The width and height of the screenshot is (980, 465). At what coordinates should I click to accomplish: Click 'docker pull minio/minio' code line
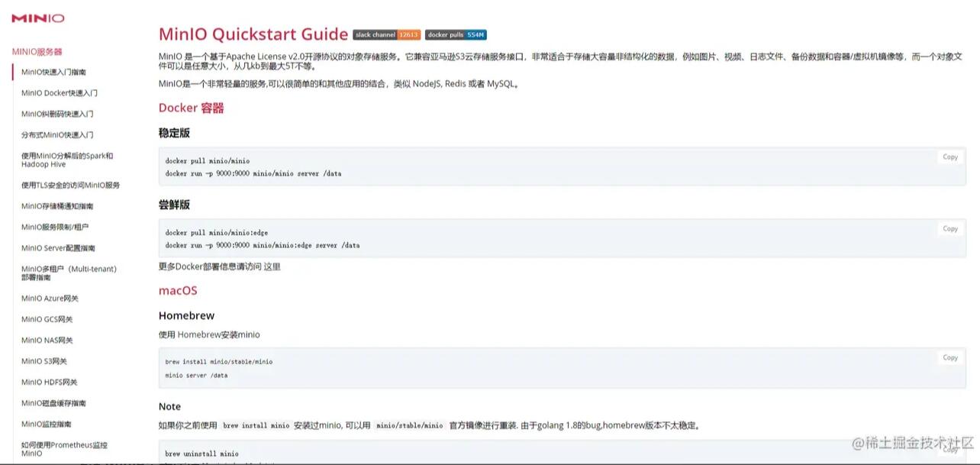click(x=208, y=161)
